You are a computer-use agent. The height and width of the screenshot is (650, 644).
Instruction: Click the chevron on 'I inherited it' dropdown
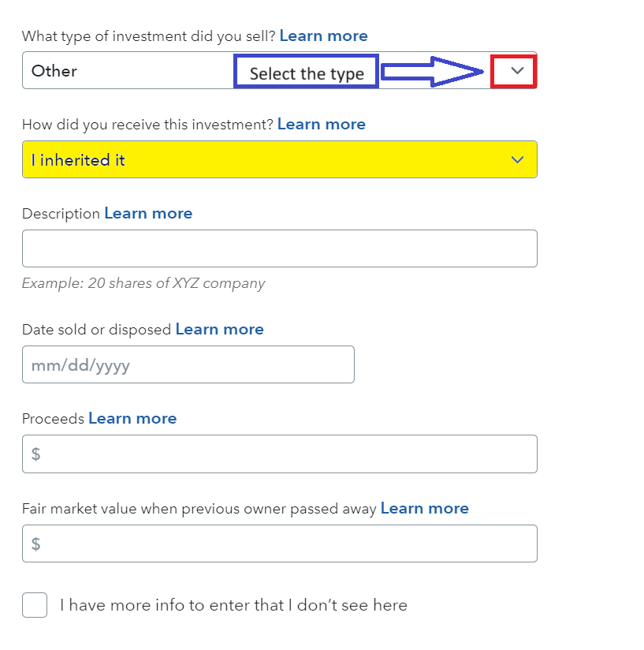pos(517,159)
